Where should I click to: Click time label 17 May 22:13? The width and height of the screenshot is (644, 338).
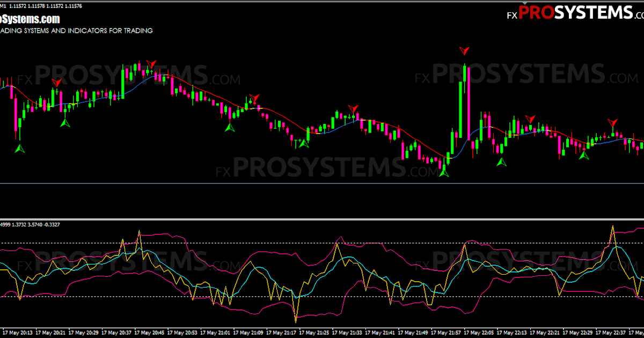(x=513, y=333)
